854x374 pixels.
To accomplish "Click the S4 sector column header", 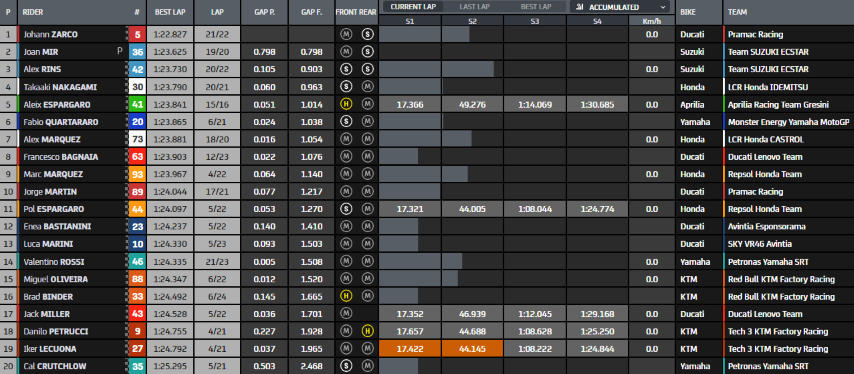I will click(597, 20).
